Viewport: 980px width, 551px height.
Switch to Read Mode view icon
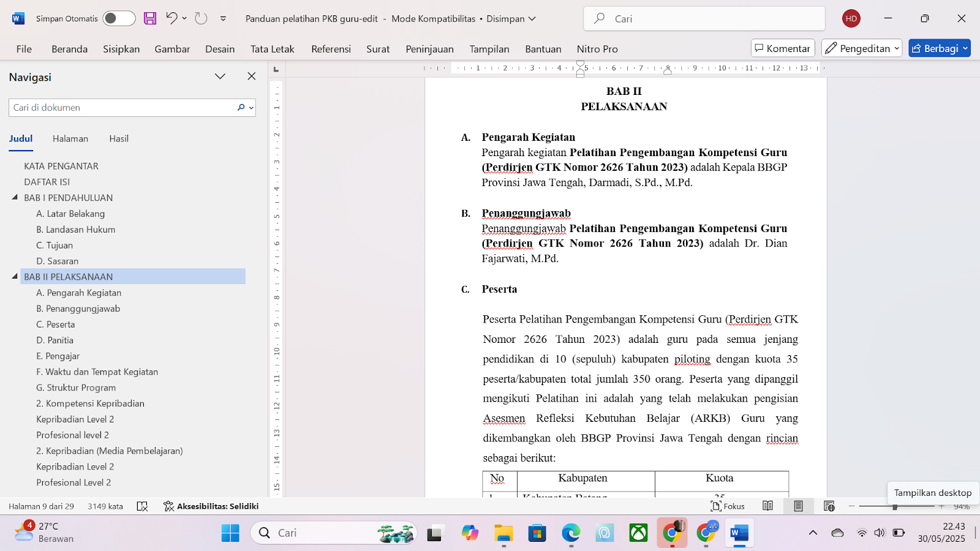click(767, 506)
